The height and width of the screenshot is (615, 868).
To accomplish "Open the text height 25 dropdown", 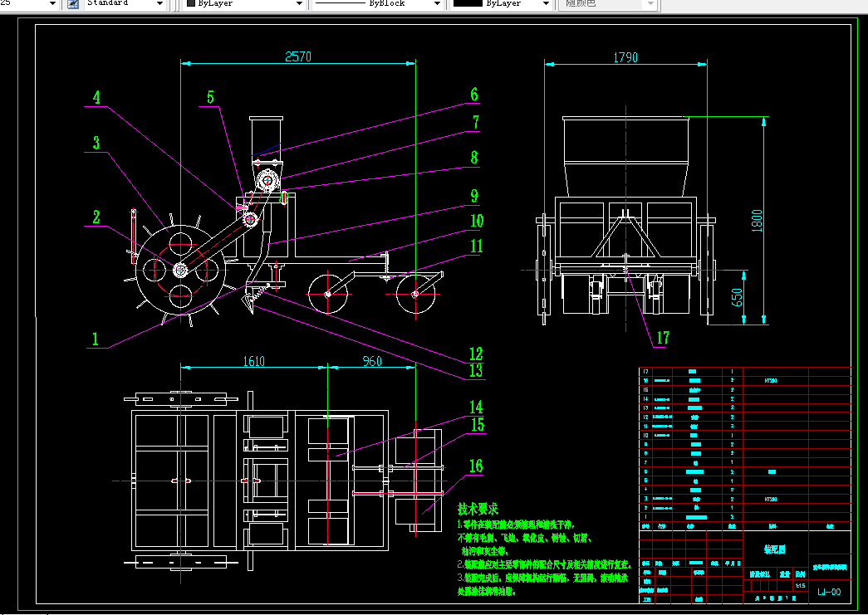I will pyautogui.click(x=52, y=4).
